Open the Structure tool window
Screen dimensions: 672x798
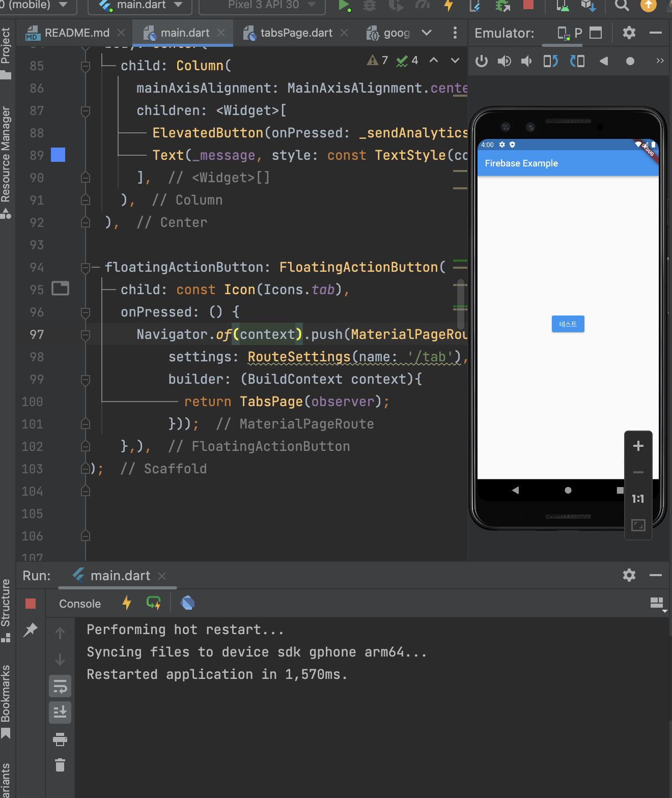tap(6, 610)
